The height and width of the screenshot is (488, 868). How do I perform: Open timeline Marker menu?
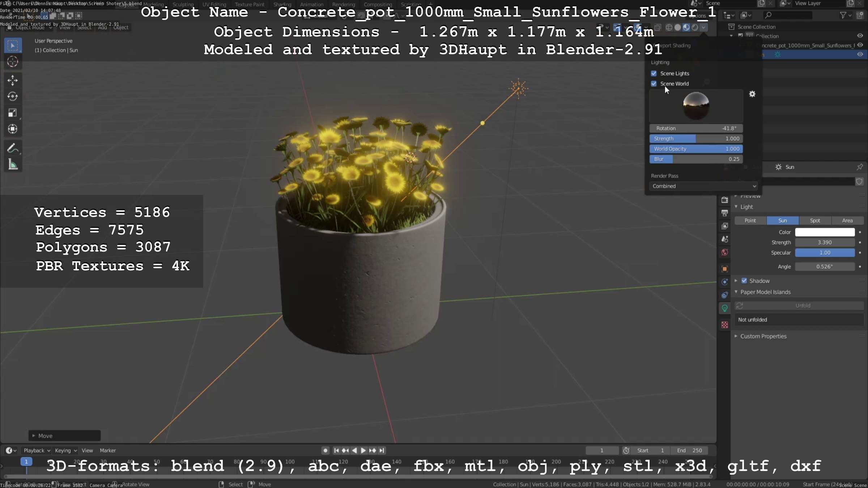108,450
